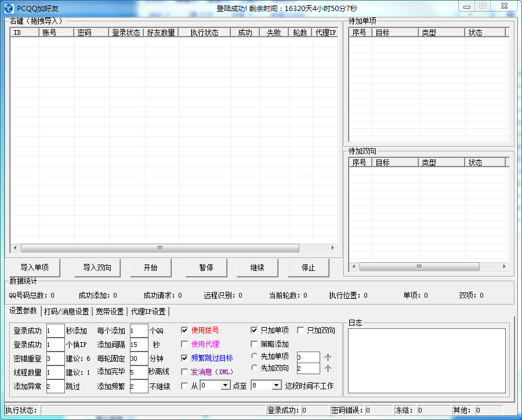Switch to the 设置参数 tab

click(23, 311)
